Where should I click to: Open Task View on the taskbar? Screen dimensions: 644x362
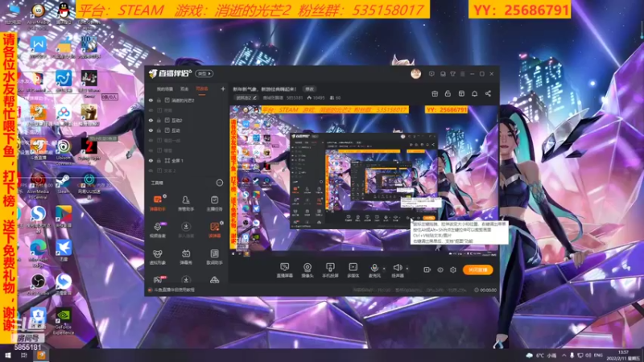(24, 356)
